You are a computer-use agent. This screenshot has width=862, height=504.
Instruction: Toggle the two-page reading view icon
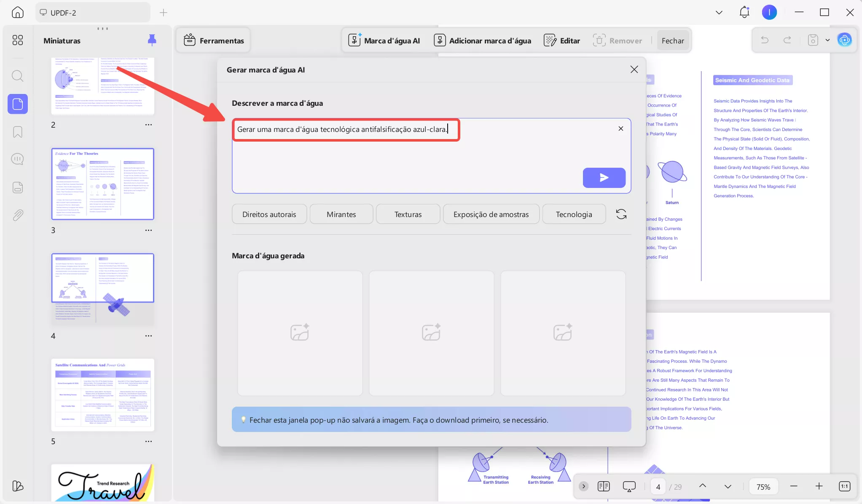603,486
